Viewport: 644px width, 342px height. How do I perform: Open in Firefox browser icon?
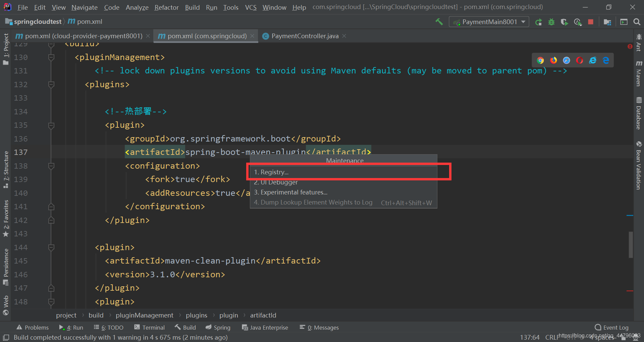coord(553,60)
